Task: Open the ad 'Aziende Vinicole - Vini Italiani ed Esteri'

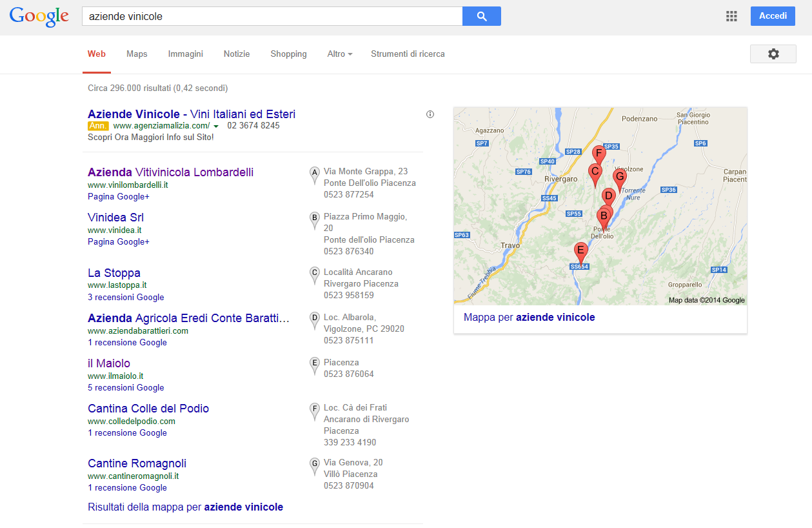Action: (x=192, y=114)
